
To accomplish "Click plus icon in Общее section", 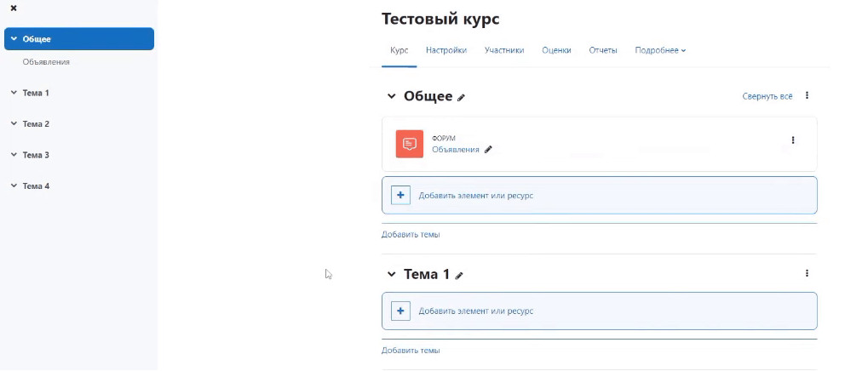I will [400, 195].
